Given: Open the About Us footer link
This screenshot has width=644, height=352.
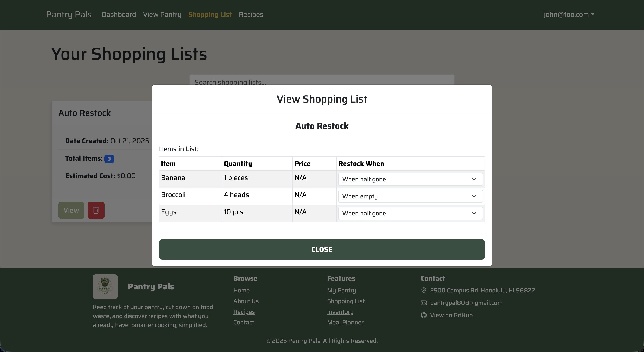Looking at the screenshot, I should (x=246, y=301).
